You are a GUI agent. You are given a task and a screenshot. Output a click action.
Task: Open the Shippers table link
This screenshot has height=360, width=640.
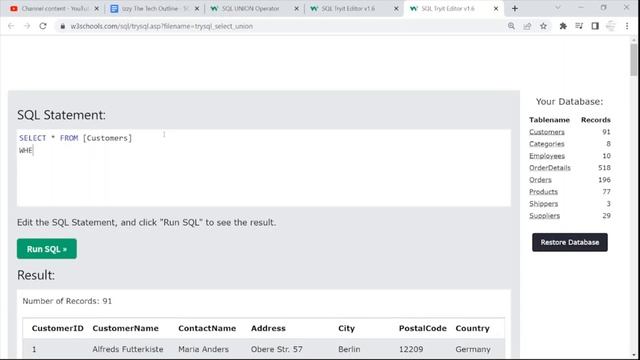(543, 204)
